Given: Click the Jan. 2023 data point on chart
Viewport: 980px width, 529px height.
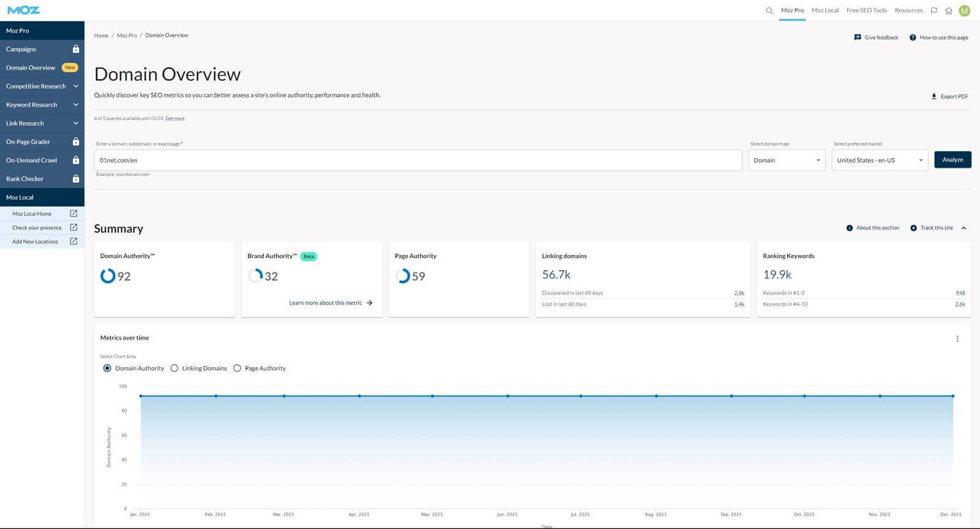Looking at the screenshot, I should point(141,396).
